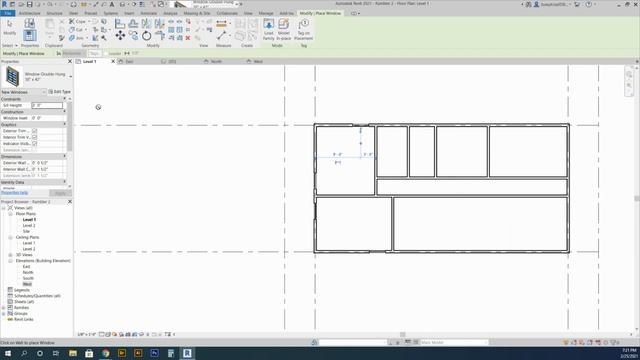Click the Cut geometry tool

click(x=76, y=30)
